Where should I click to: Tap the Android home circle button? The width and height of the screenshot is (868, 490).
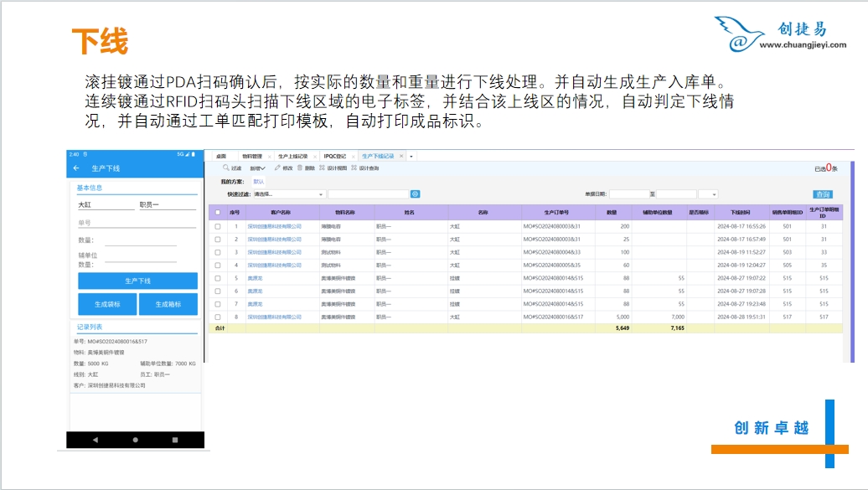click(136, 440)
